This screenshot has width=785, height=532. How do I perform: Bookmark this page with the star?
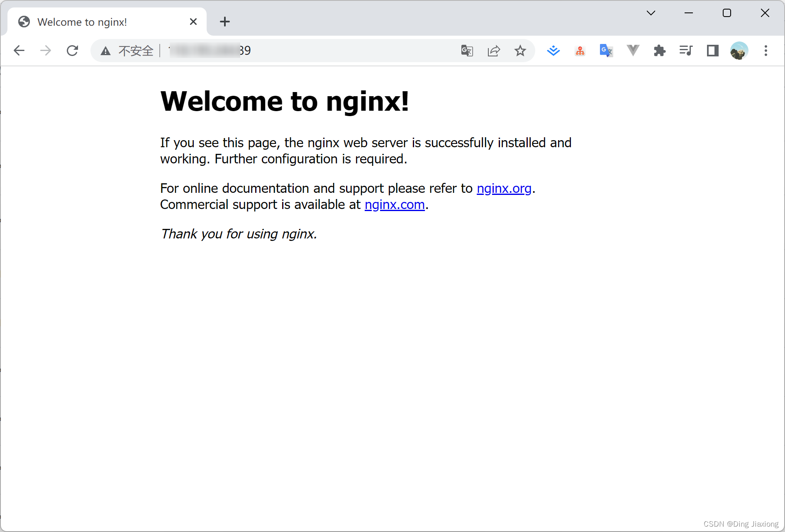click(520, 51)
